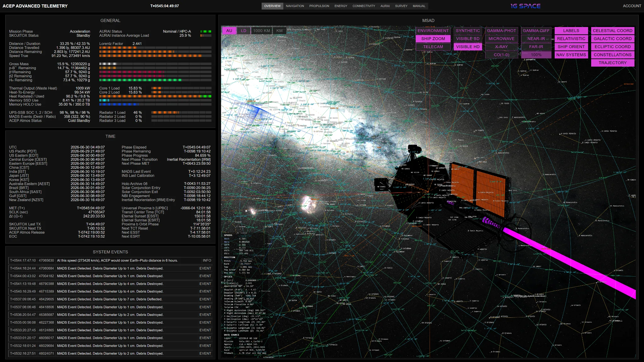Toggle NAV SYSTEMS overlay
The width and height of the screenshot is (644, 362).
click(x=571, y=55)
